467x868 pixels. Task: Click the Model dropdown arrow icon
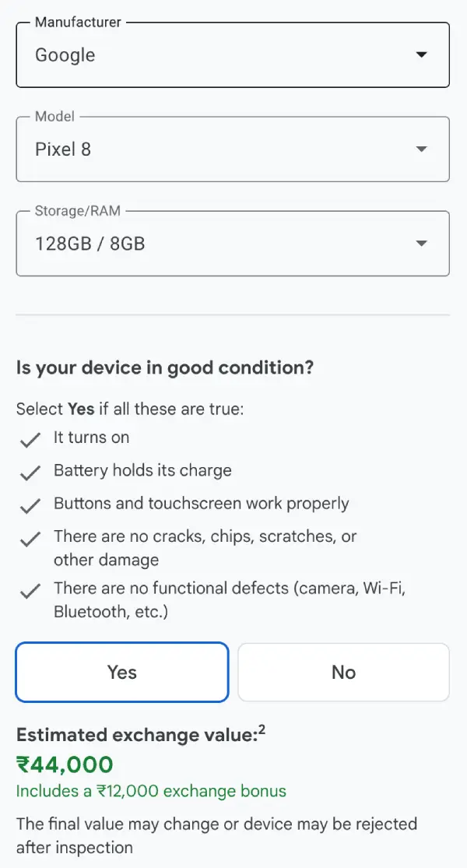[421, 149]
